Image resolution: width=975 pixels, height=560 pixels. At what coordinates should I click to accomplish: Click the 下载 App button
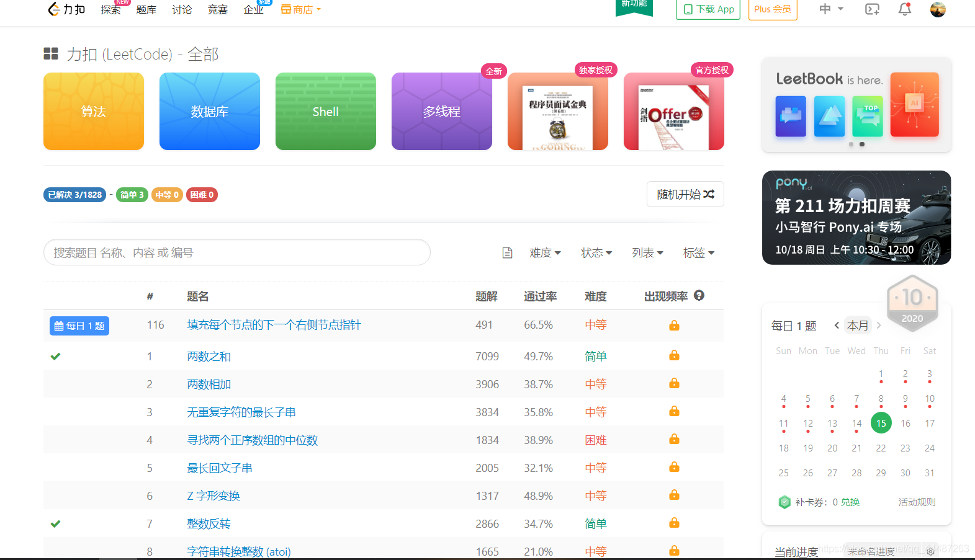coord(708,9)
